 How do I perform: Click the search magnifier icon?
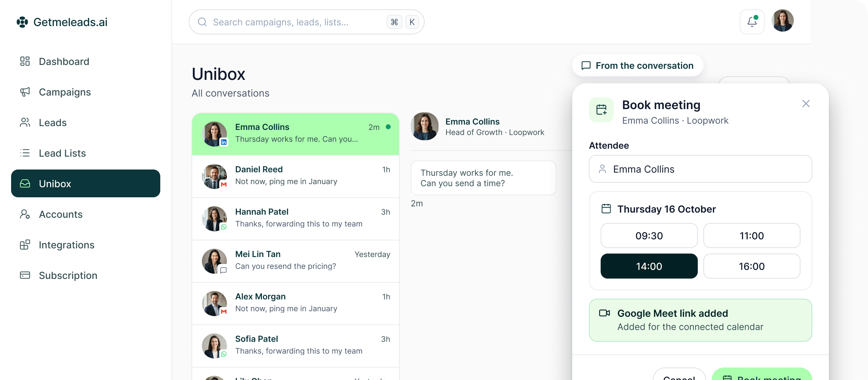click(x=202, y=22)
